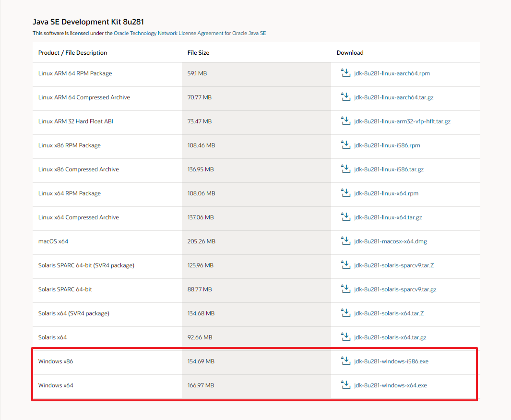This screenshot has height=420, width=511.
Task: Select Linux ARM 64 Compressed Archive text
Action: point(84,97)
